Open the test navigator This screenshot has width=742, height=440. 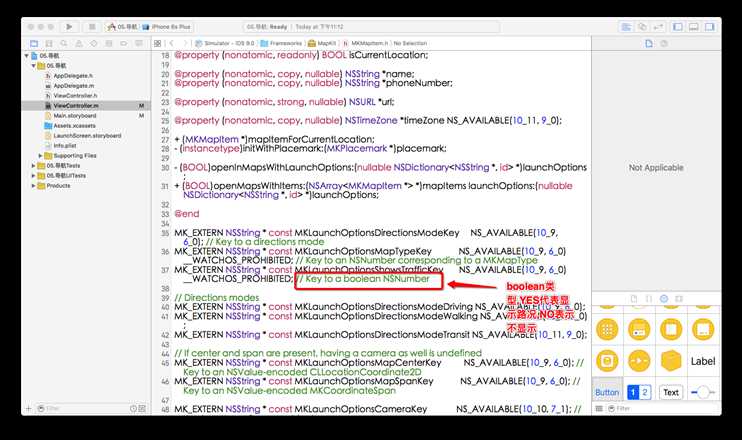coord(94,44)
